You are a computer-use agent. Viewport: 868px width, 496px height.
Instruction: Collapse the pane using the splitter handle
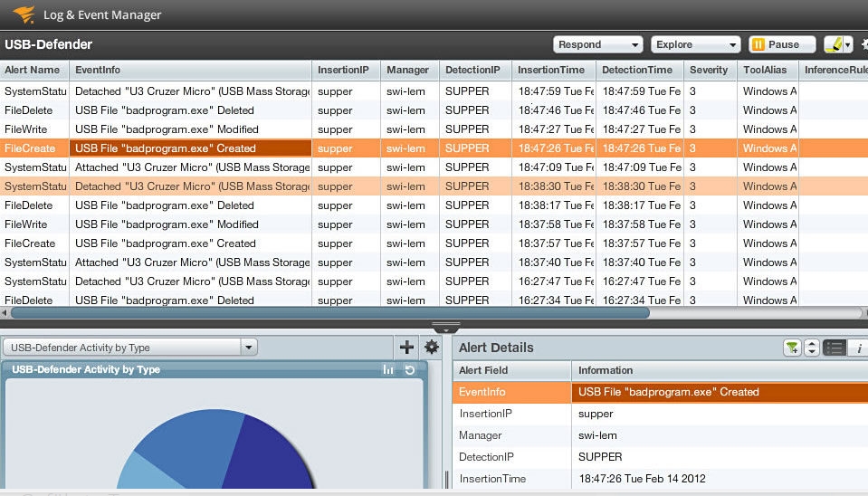point(446,327)
